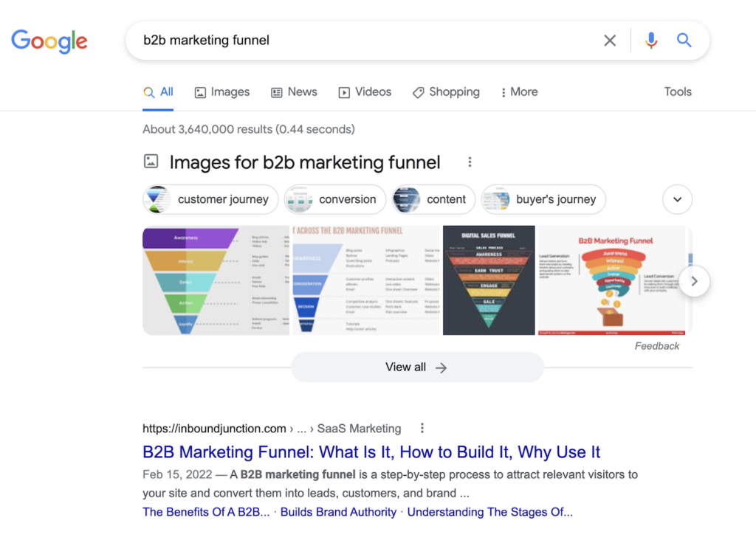Open the Tools search options
The height and width of the screenshot is (543, 756).
677,92
